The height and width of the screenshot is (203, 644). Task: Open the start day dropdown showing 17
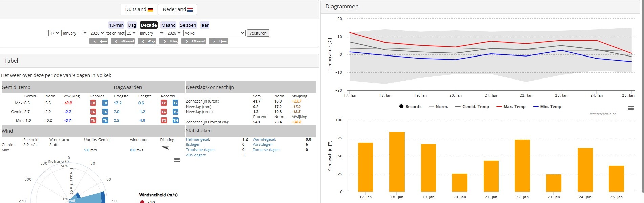[x=54, y=33]
